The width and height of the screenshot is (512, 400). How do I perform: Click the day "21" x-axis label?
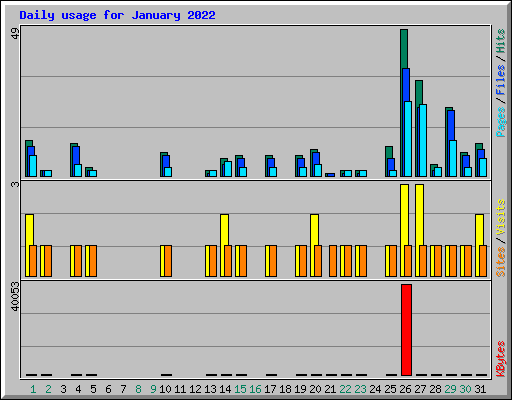pyautogui.click(x=330, y=389)
